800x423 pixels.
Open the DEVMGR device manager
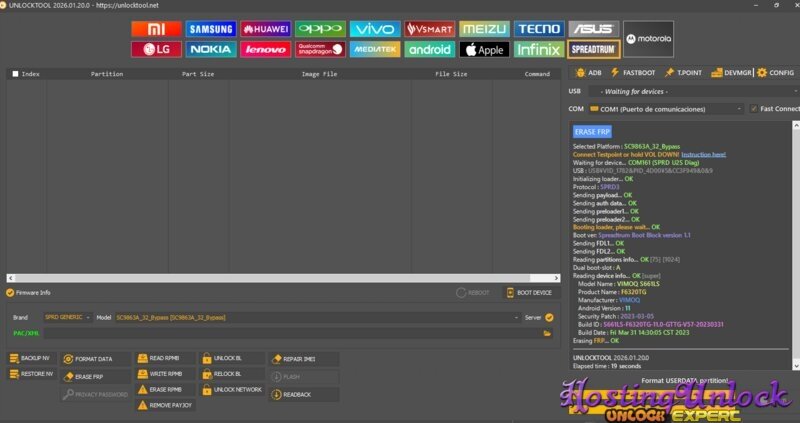(x=732, y=73)
